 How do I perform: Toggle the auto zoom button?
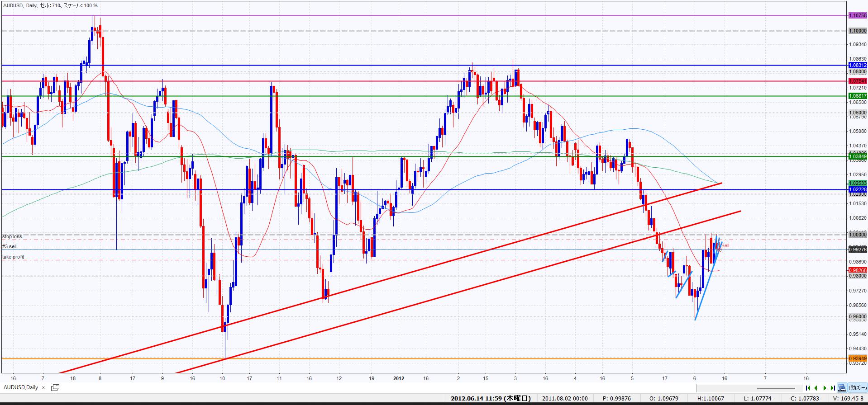(857, 388)
